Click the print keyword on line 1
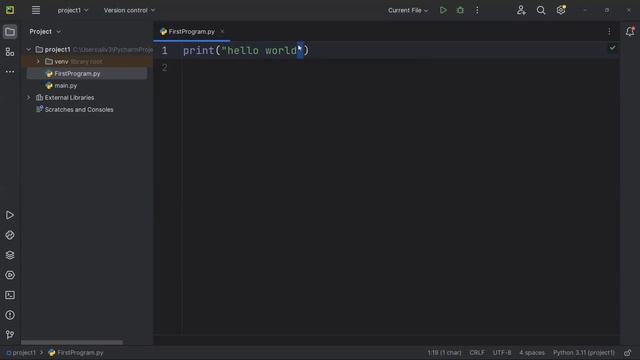 [199, 51]
